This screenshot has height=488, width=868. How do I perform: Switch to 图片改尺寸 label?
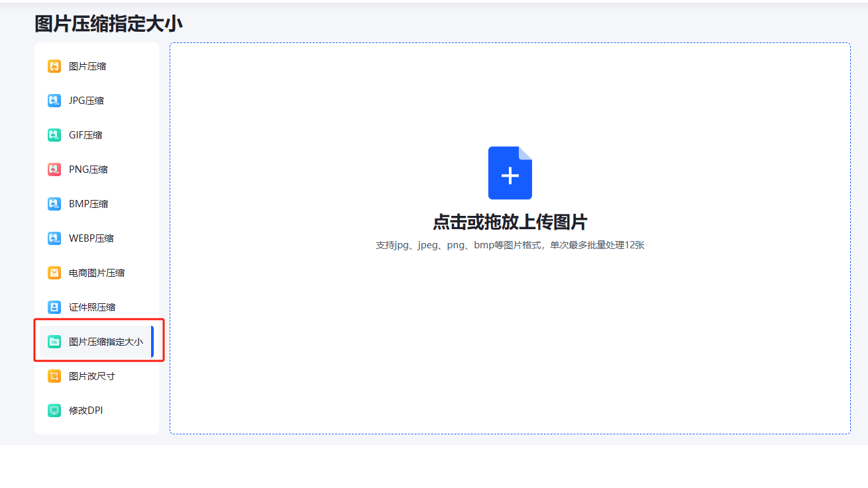(x=92, y=376)
